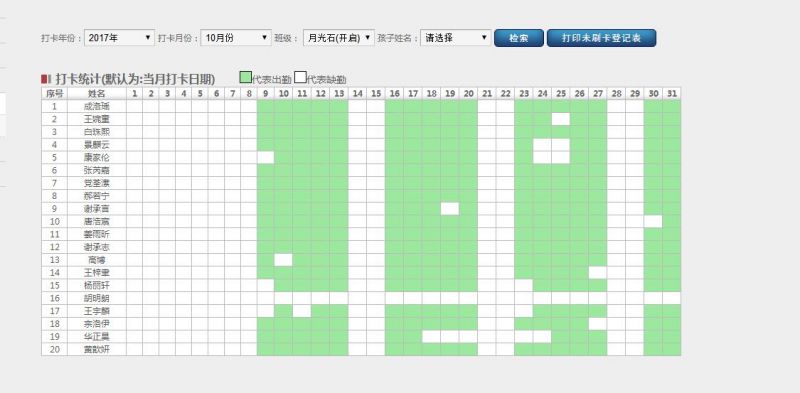Click the 检索 search button

pyautogui.click(x=519, y=38)
